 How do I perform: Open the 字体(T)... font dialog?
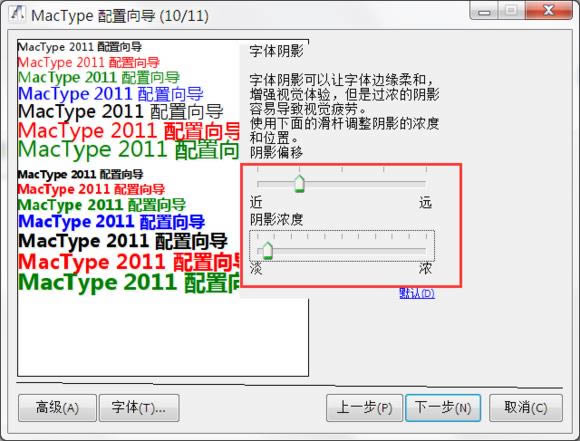pyautogui.click(x=139, y=408)
